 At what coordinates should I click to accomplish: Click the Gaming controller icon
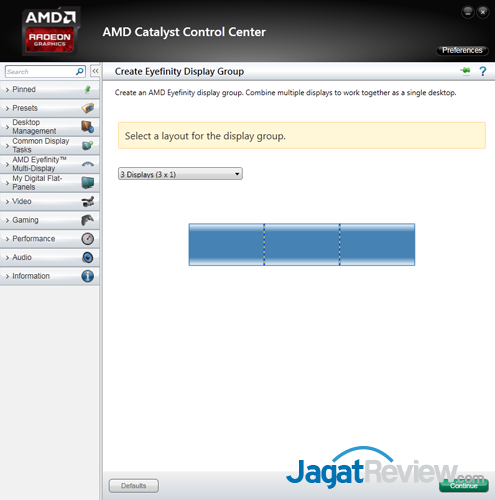88,220
